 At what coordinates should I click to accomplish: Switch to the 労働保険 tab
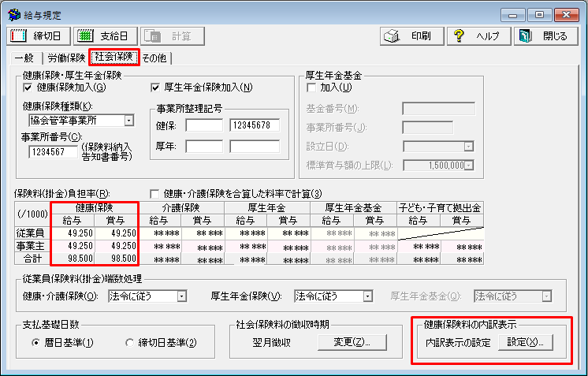click(66, 58)
